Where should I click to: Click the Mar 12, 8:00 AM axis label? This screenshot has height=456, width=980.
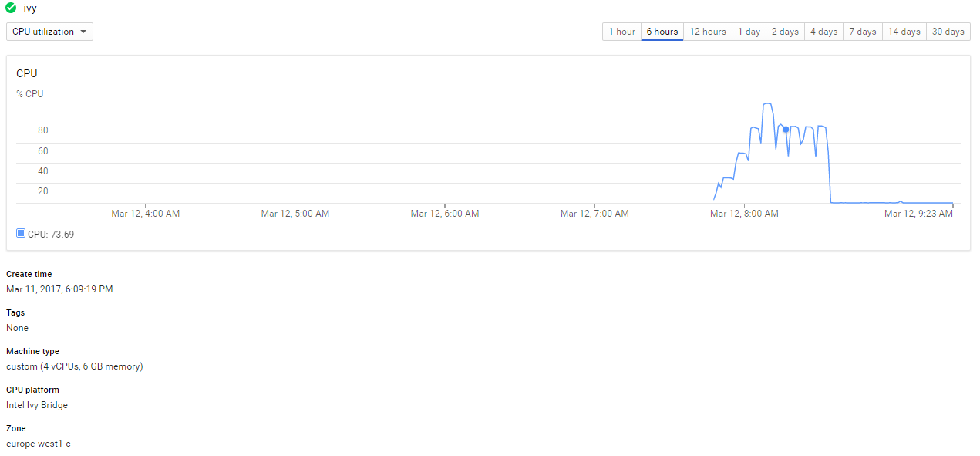744,214
